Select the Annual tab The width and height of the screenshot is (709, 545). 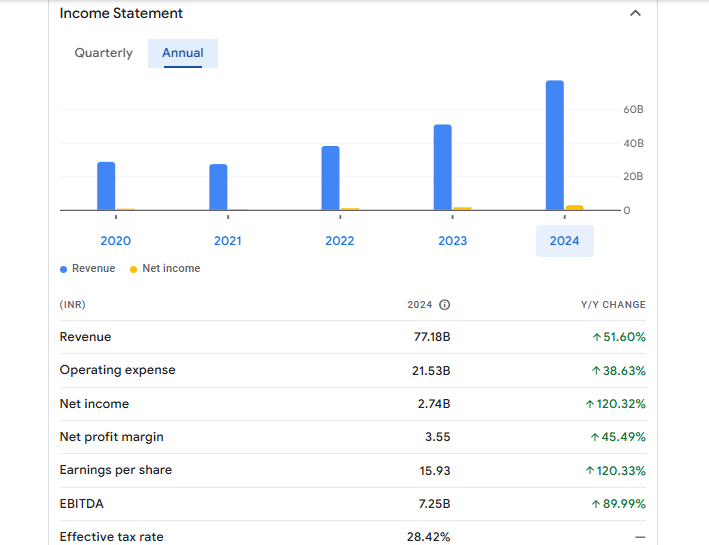click(x=183, y=53)
